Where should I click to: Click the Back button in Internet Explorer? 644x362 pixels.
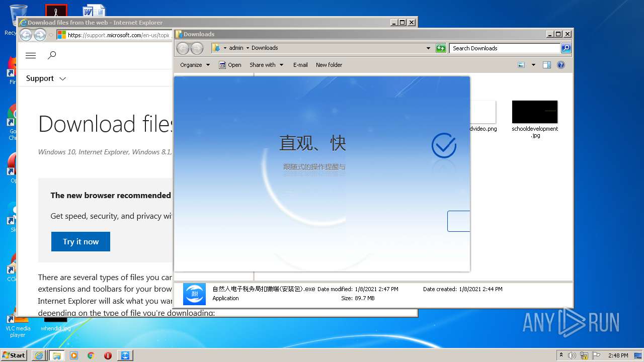coord(26,35)
